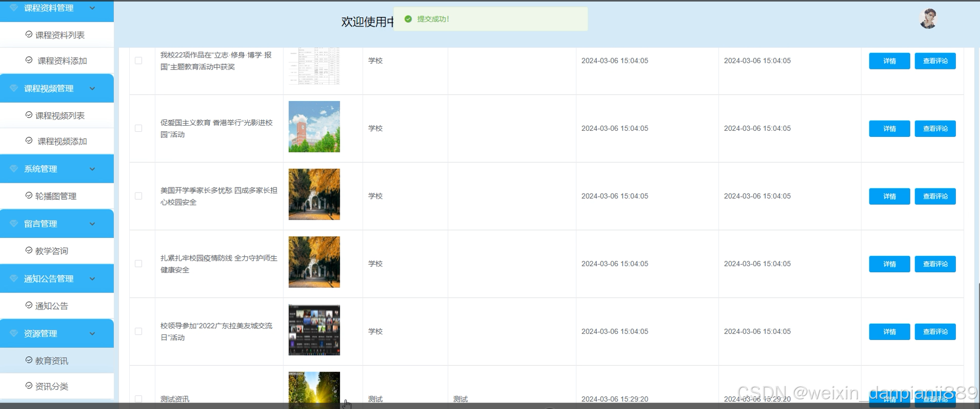Click diamond icon beside 资源管理
The image size is (980, 409).
[x=14, y=333]
